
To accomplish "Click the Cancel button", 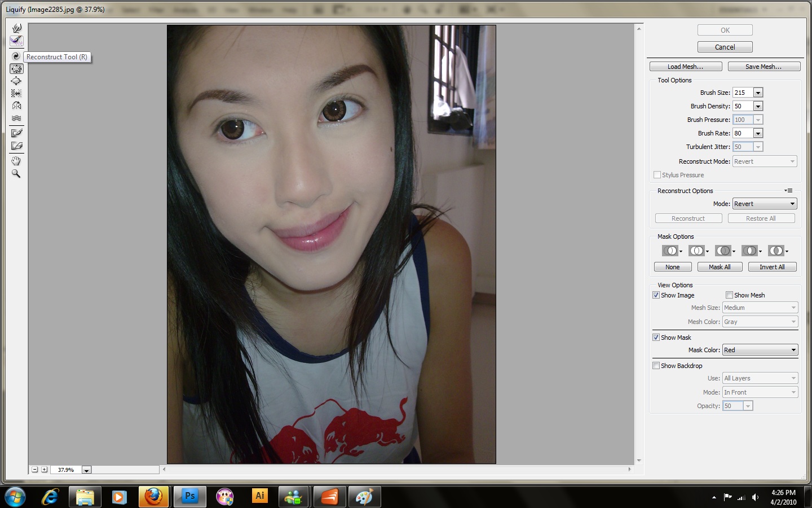I will pos(725,47).
